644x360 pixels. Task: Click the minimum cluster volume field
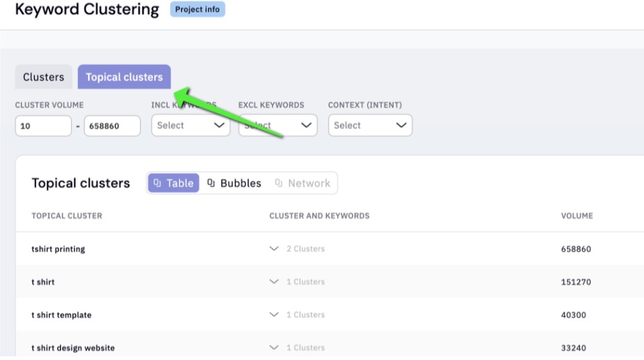(43, 126)
